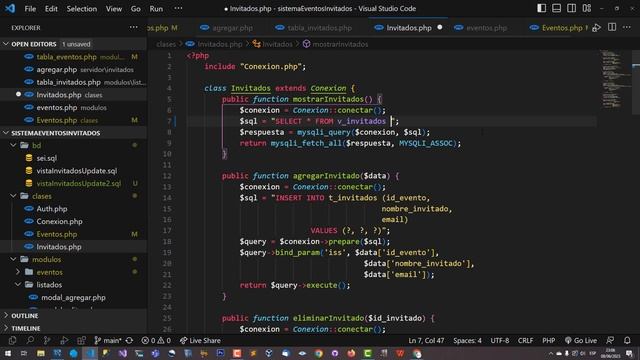Open the notifications bell
This screenshot has height=360, width=640.
coord(627,340)
